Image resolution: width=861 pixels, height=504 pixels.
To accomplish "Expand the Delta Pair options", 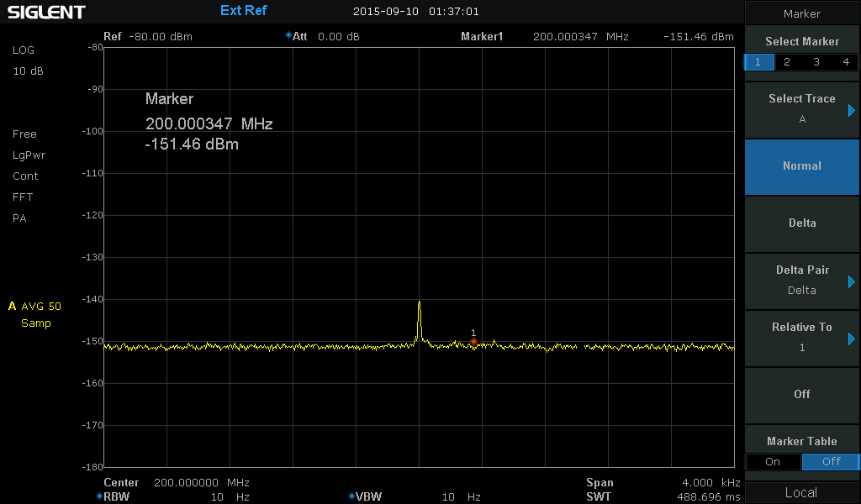I will (x=802, y=280).
